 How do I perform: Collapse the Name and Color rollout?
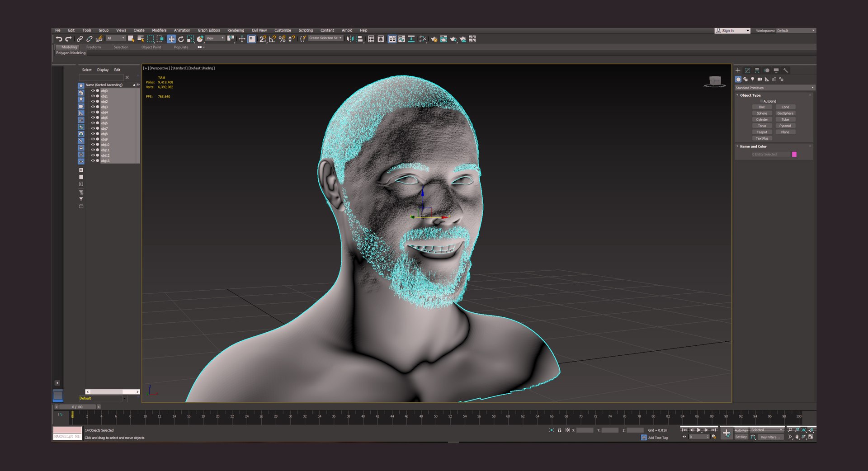coord(753,146)
